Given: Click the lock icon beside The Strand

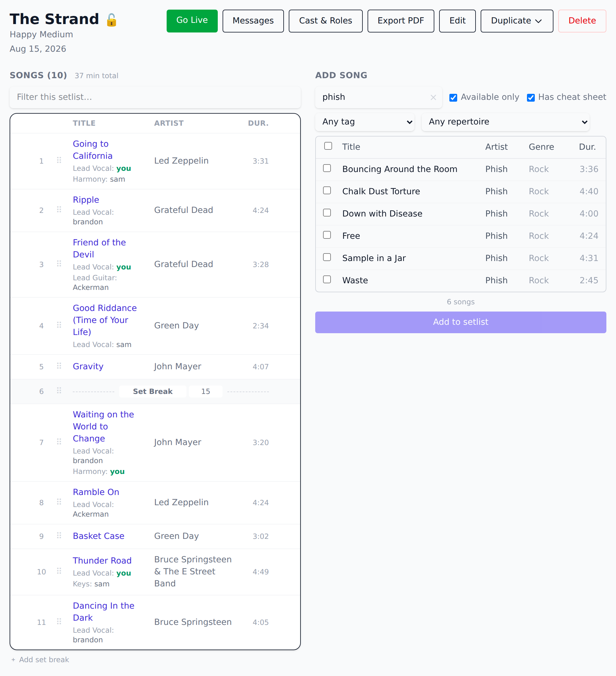Looking at the screenshot, I should pyautogui.click(x=112, y=20).
